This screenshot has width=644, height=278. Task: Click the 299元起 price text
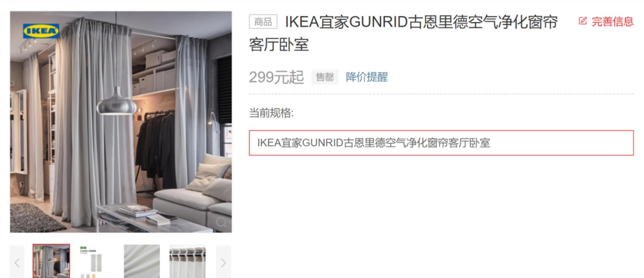[x=277, y=77]
